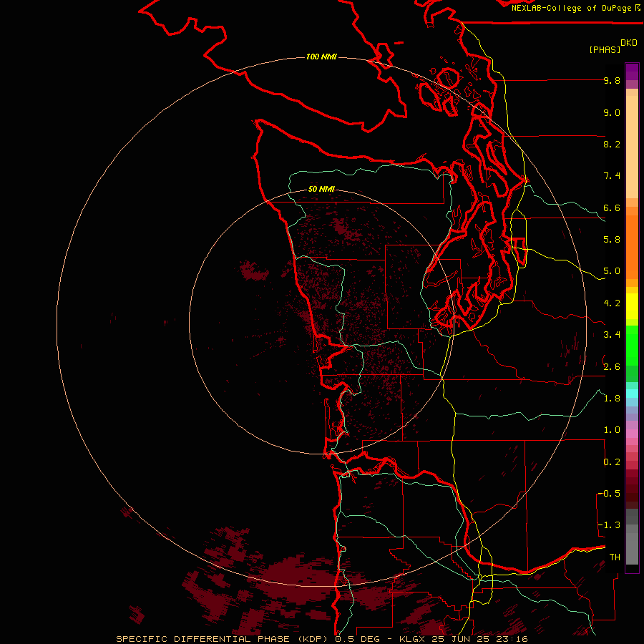Select the 2.6 value on color scale
The image size is (644, 644).
(x=612, y=367)
